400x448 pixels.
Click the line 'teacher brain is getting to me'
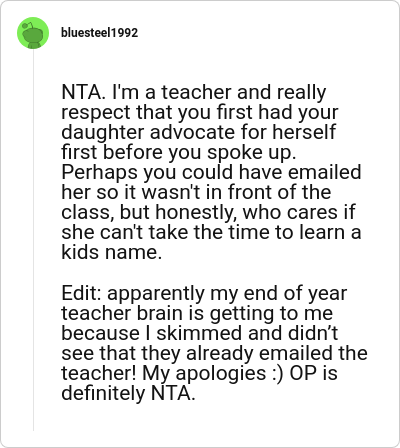pos(197,313)
